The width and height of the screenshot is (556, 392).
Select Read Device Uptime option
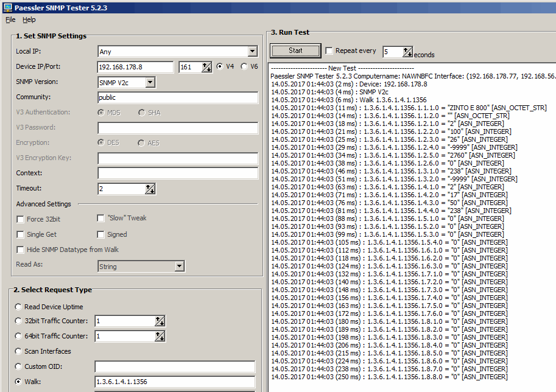point(18,307)
